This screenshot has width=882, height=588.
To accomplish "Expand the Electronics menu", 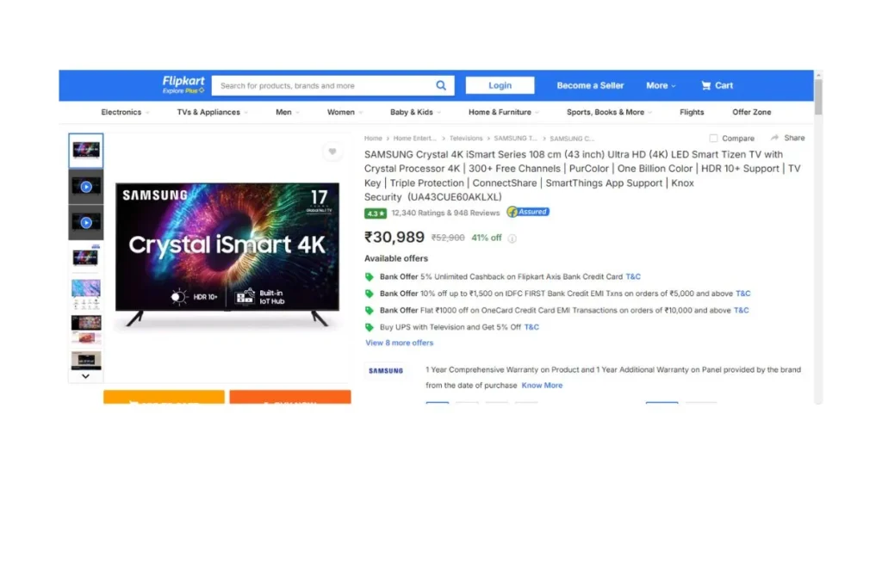I will pyautogui.click(x=125, y=112).
